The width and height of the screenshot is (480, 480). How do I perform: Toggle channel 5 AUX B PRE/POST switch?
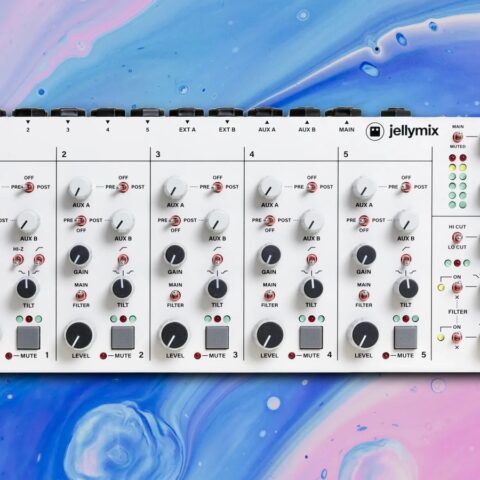point(364,220)
